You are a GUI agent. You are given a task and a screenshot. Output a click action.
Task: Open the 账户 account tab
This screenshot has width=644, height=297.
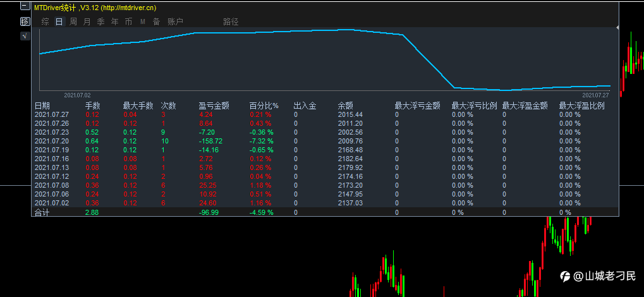point(175,21)
